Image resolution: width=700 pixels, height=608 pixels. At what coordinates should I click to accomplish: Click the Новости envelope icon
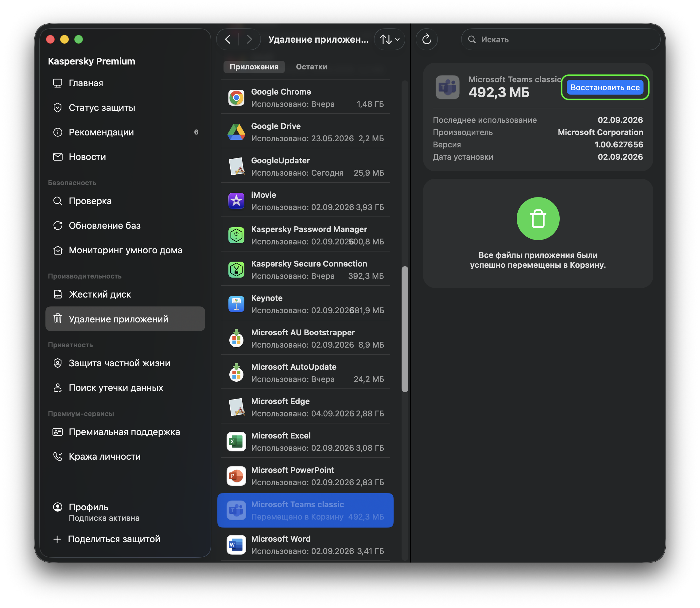[58, 157]
